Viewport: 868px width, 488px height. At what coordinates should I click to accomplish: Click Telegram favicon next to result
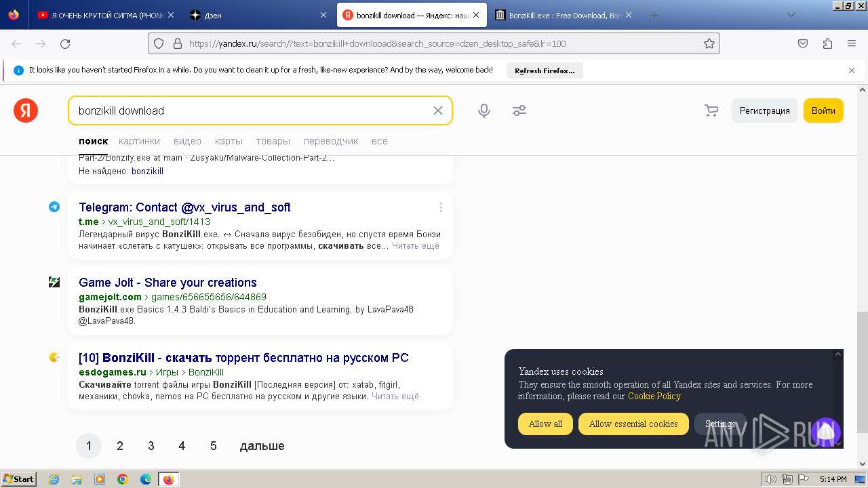point(54,207)
